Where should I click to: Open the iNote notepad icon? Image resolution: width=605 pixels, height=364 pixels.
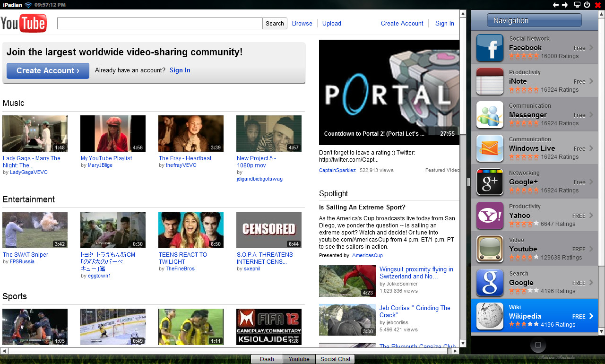490,81
